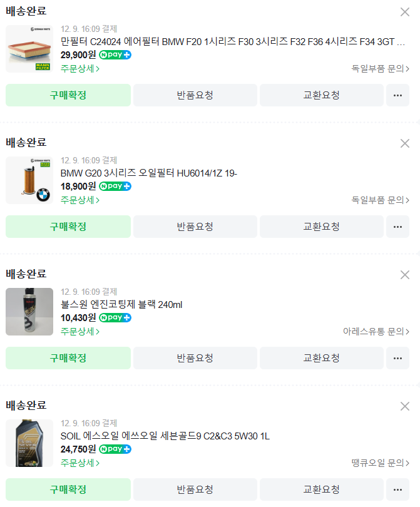Open the BMW G20 오일필터 HU6014/1Z product title

click(x=149, y=173)
